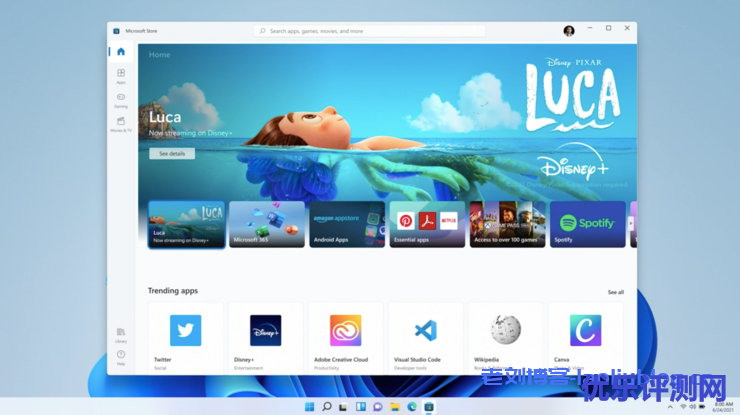Open the Microsoft Edge taskbar icon
Viewport: 740px width, 415px height.
pyautogui.click(x=412, y=407)
